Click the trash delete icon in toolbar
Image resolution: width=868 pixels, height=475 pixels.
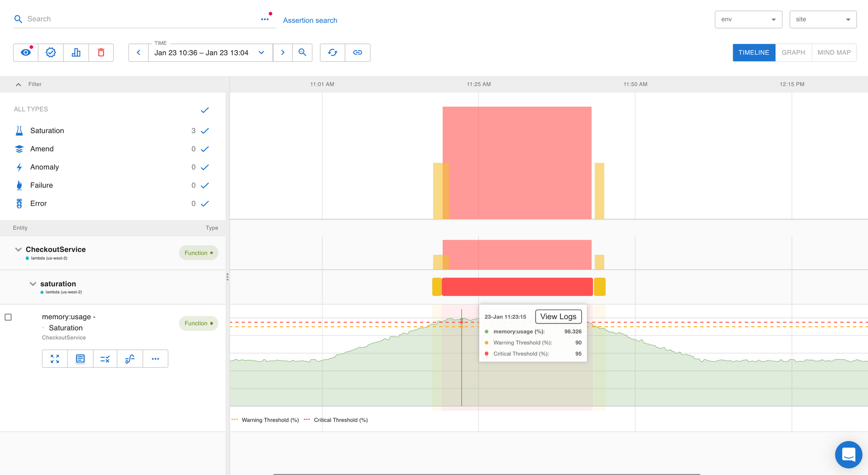[x=101, y=53]
